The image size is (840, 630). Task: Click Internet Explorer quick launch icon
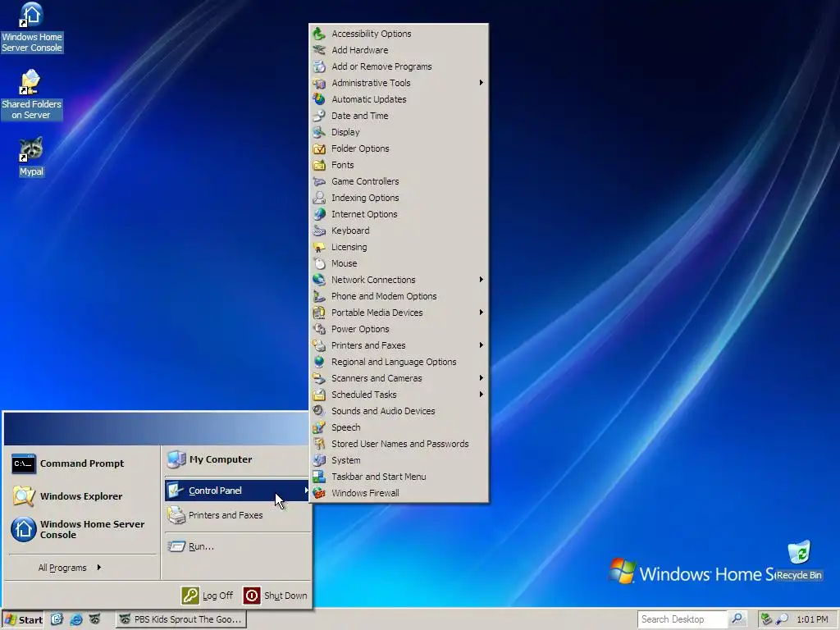(76, 619)
